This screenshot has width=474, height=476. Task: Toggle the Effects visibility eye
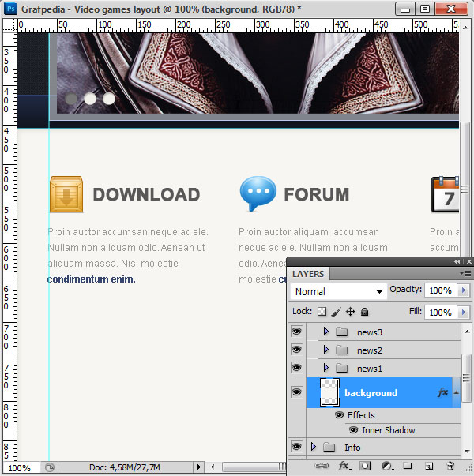pyautogui.click(x=340, y=414)
